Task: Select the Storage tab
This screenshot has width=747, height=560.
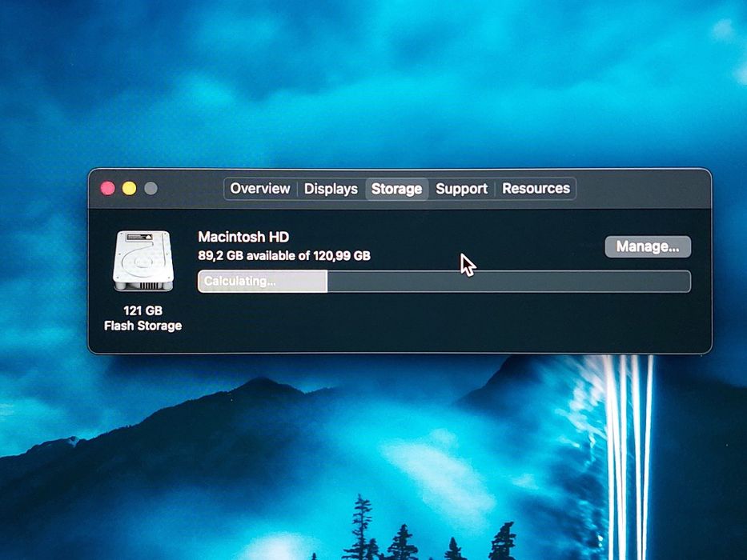Action: pos(396,189)
